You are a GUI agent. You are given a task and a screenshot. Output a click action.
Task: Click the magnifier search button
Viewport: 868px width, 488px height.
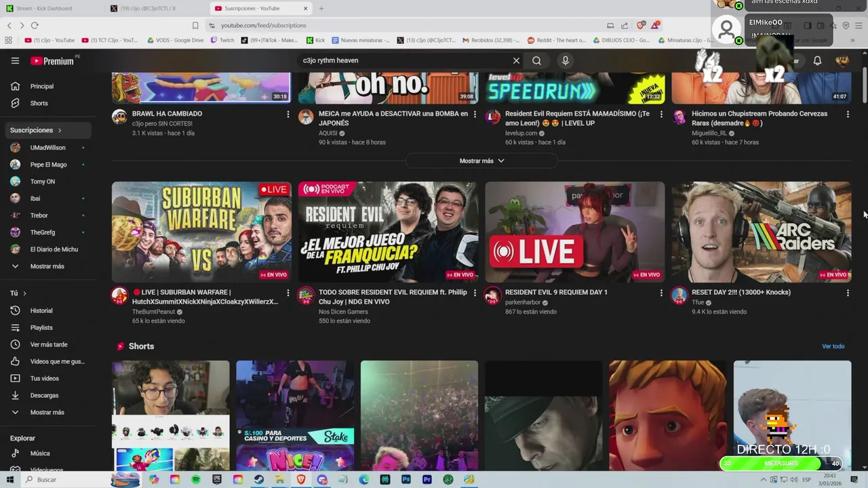(536, 60)
